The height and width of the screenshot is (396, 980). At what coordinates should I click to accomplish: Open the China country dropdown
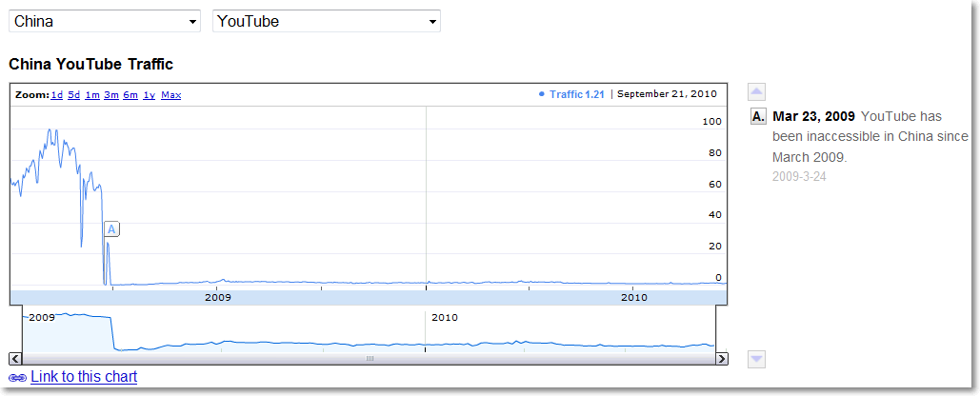tap(104, 21)
